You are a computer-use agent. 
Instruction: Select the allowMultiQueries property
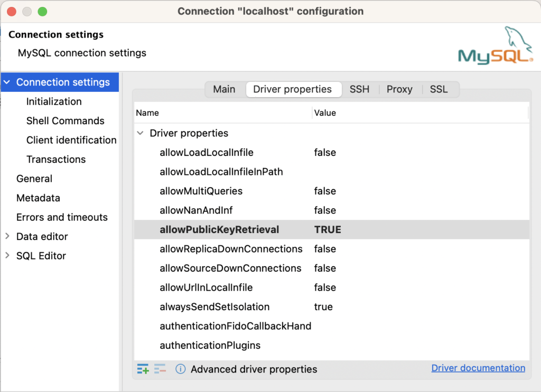201,191
